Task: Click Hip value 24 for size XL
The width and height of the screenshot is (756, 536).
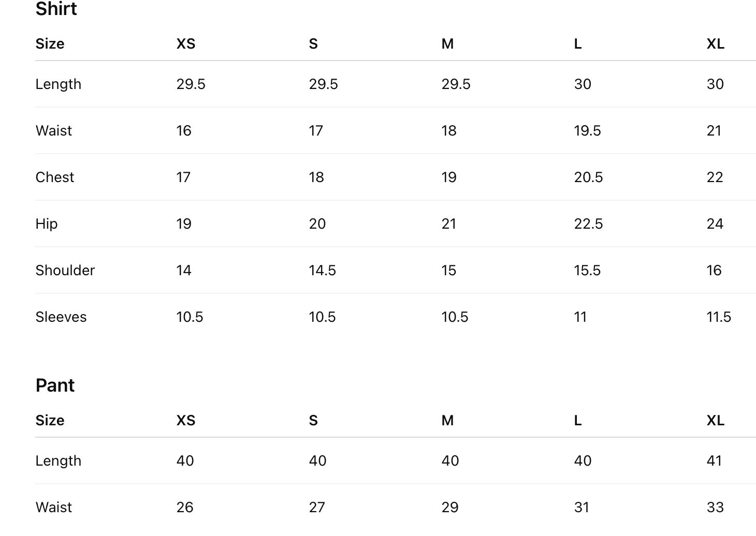Action: pyautogui.click(x=715, y=224)
